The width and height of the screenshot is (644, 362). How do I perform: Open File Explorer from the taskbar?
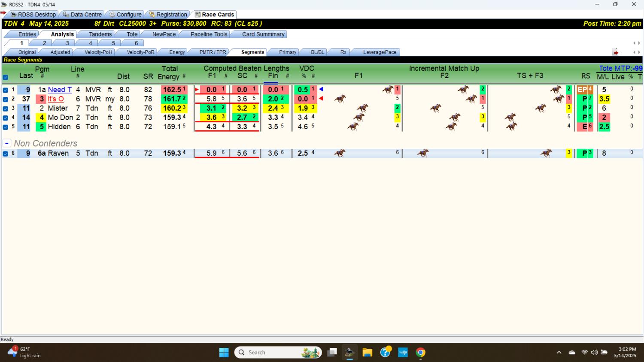click(368, 353)
